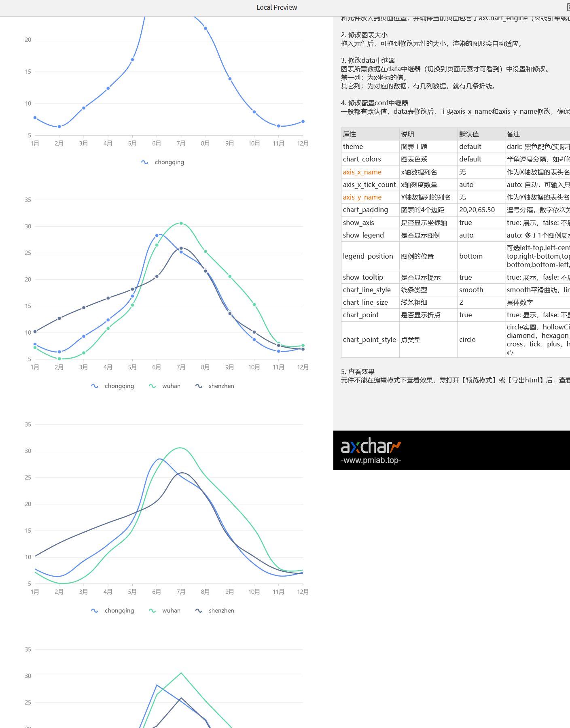
Task: Toggle the chongqing legend icon in the single-series chart
Action: point(144,162)
